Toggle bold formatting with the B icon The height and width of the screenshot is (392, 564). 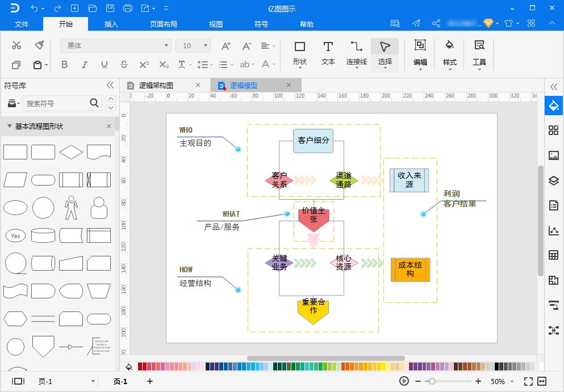tap(64, 65)
